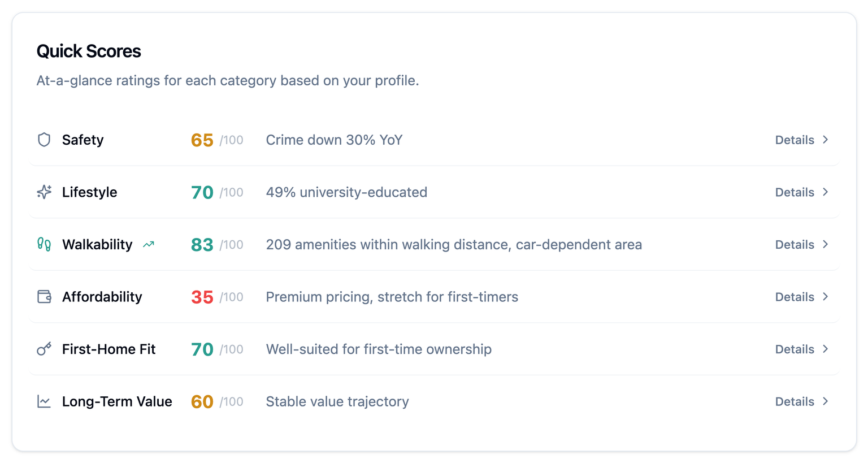Click the Long-Term Value chart icon
Image resolution: width=868 pixels, height=463 pixels.
click(44, 401)
